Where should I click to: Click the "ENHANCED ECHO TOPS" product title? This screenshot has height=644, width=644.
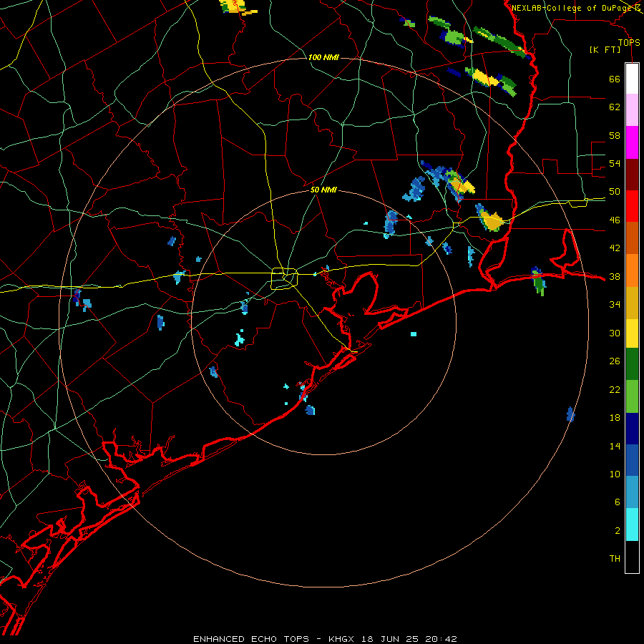(251, 639)
